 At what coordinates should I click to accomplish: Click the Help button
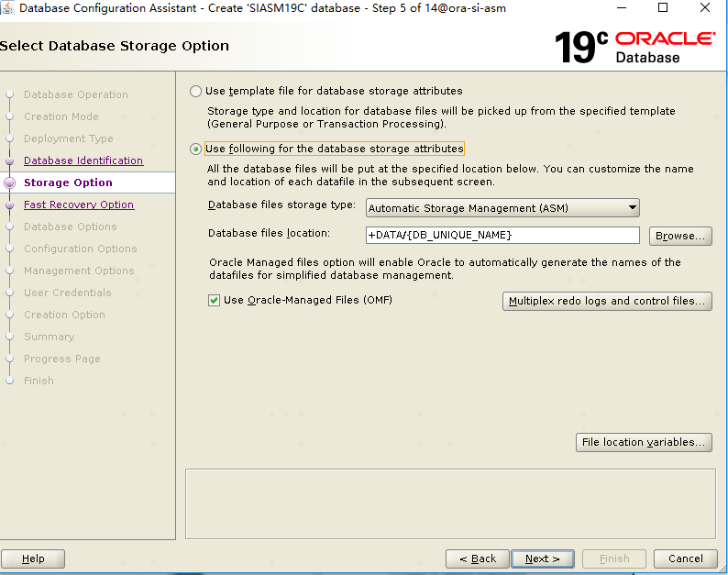[33, 558]
